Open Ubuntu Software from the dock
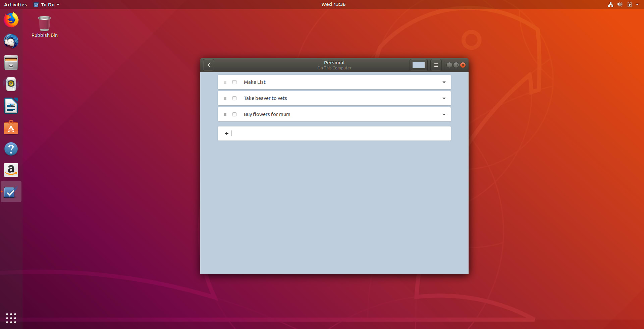 click(11, 127)
